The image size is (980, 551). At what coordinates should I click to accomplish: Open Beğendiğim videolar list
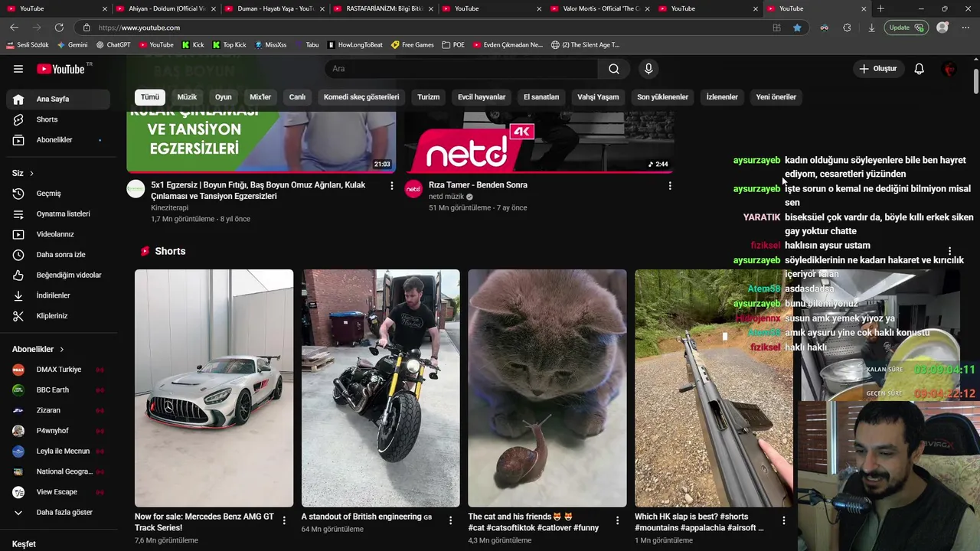coord(58,275)
